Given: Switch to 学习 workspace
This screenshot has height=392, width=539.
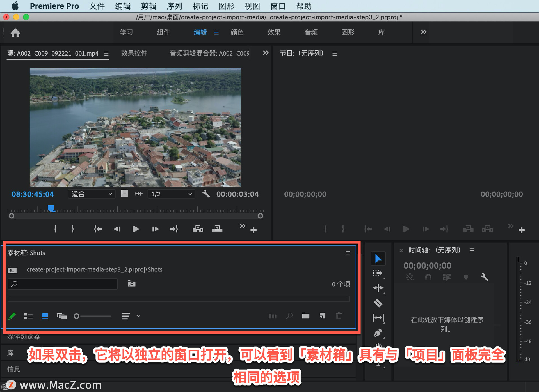Looking at the screenshot, I should pos(126,32).
